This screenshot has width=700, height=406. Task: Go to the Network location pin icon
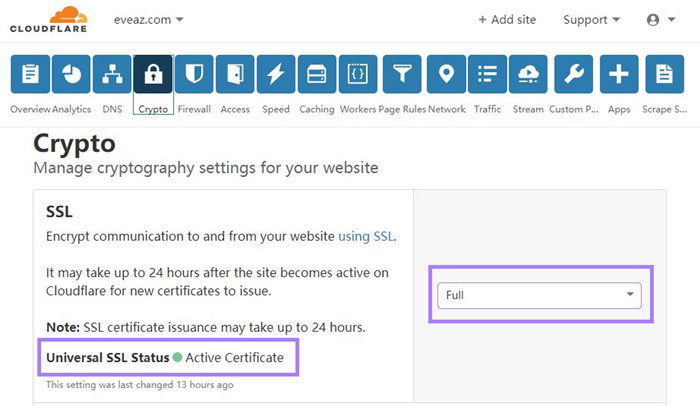446,74
